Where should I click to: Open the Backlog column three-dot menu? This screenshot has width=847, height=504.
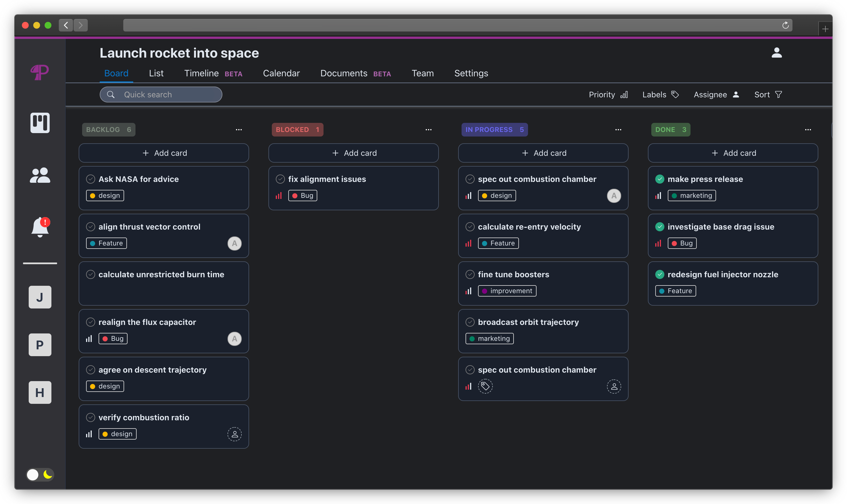pyautogui.click(x=239, y=130)
